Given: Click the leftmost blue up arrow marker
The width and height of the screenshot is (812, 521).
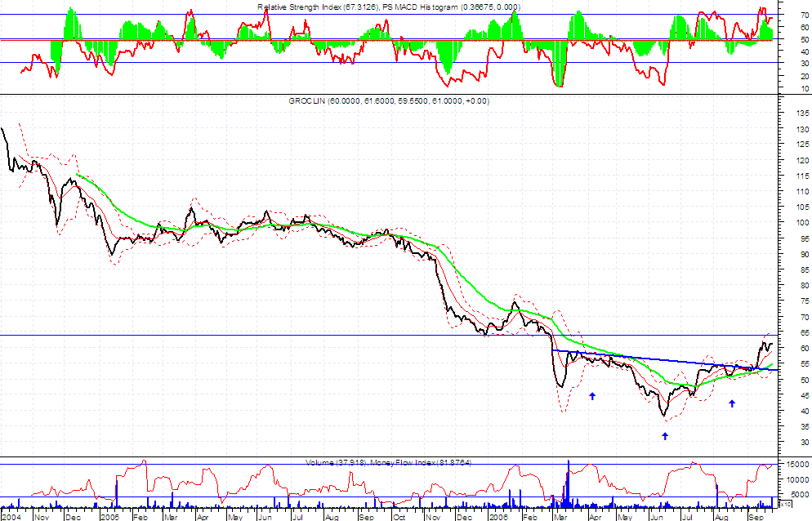Looking at the screenshot, I should point(592,396).
